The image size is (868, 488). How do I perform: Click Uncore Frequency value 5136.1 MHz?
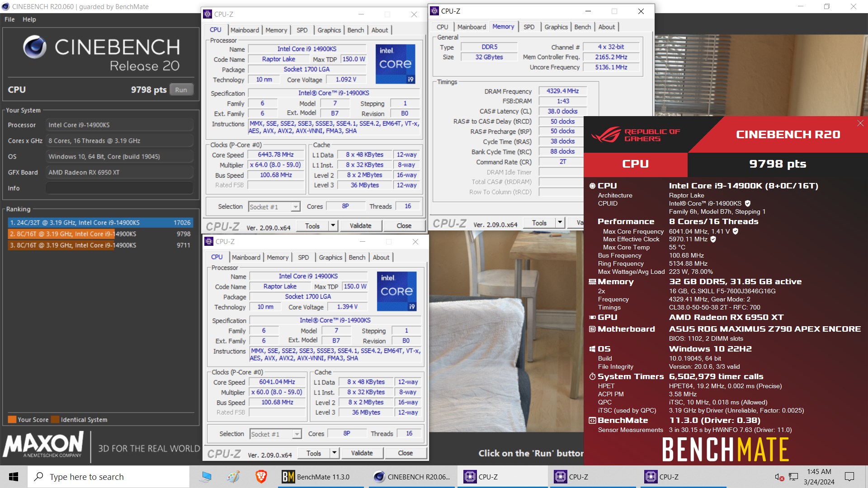611,67
